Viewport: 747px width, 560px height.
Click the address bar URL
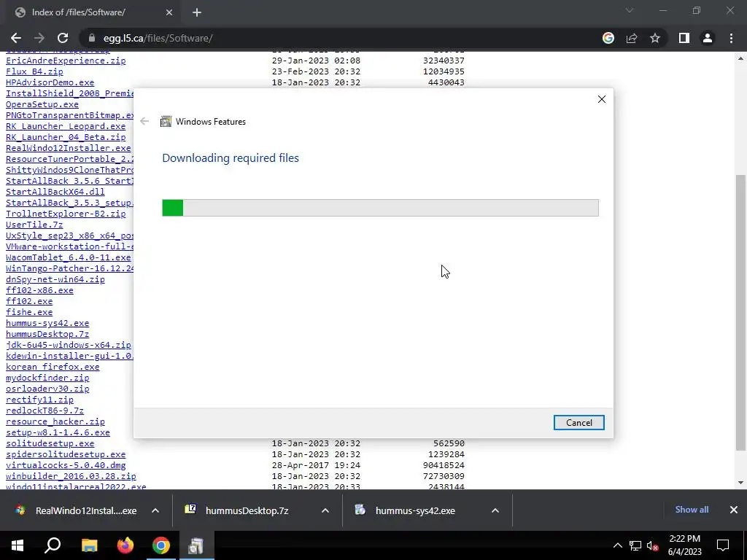(x=158, y=38)
